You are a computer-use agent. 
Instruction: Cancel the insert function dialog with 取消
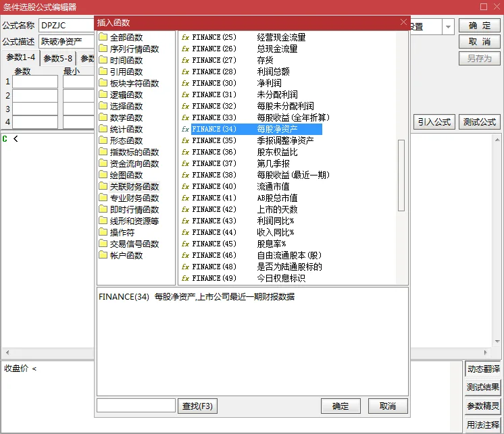click(388, 406)
